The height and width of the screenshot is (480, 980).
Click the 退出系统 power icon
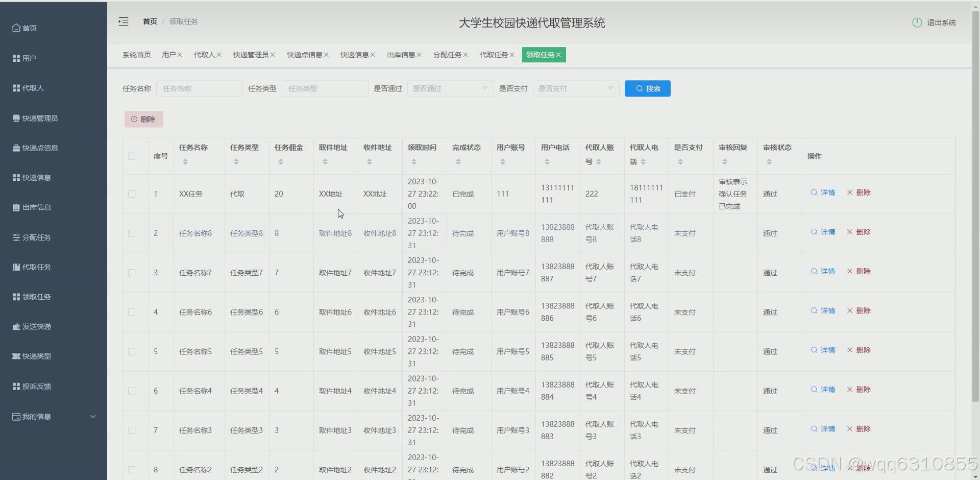(x=916, y=22)
